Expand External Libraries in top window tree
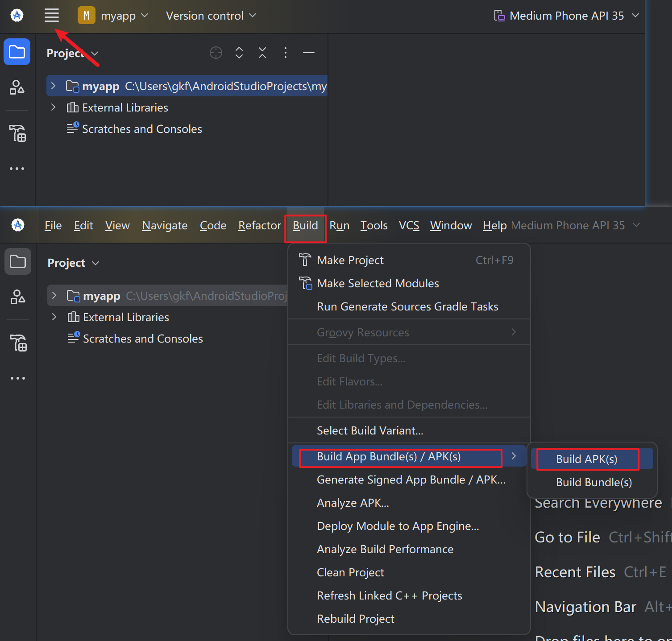Viewport: 672px width, 641px height. [53, 107]
